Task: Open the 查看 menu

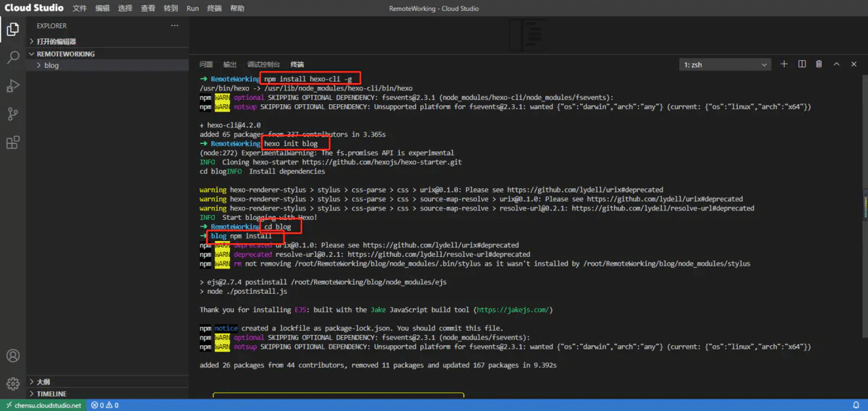Action: point(148,9)
